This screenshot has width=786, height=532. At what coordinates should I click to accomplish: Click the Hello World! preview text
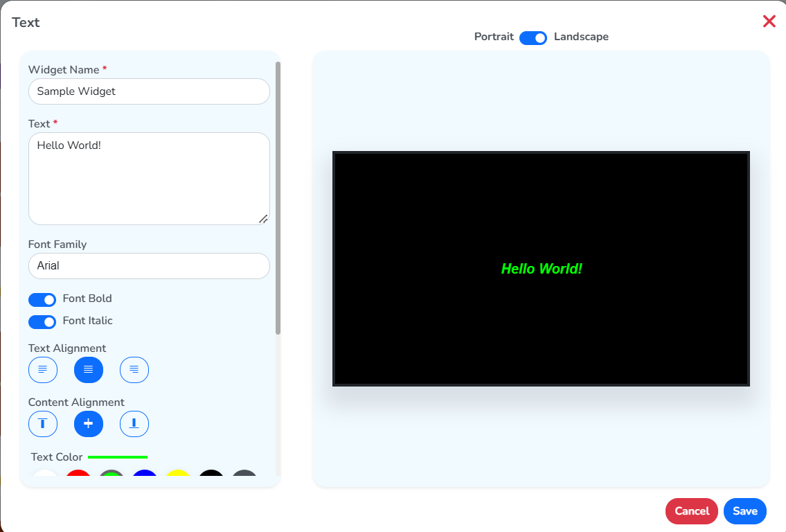[542, 269]
